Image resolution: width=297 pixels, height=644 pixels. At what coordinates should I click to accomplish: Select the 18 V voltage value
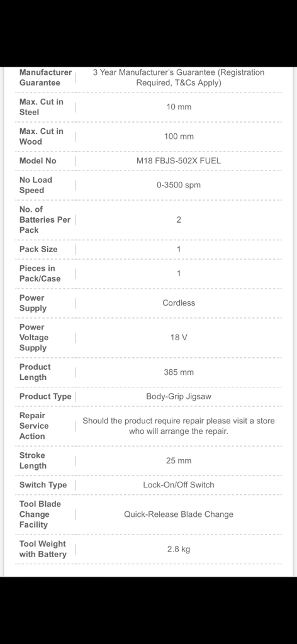179,337
